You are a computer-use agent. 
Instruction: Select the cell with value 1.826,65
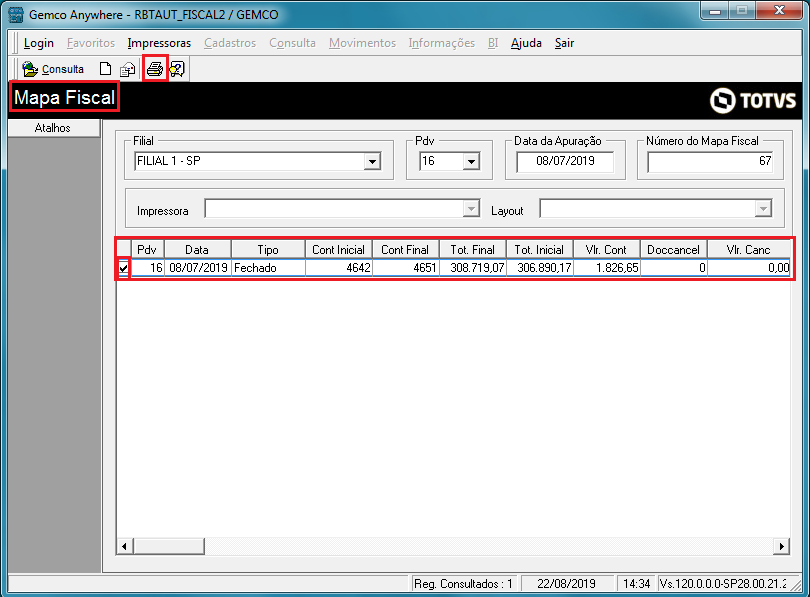coord(607,268)
